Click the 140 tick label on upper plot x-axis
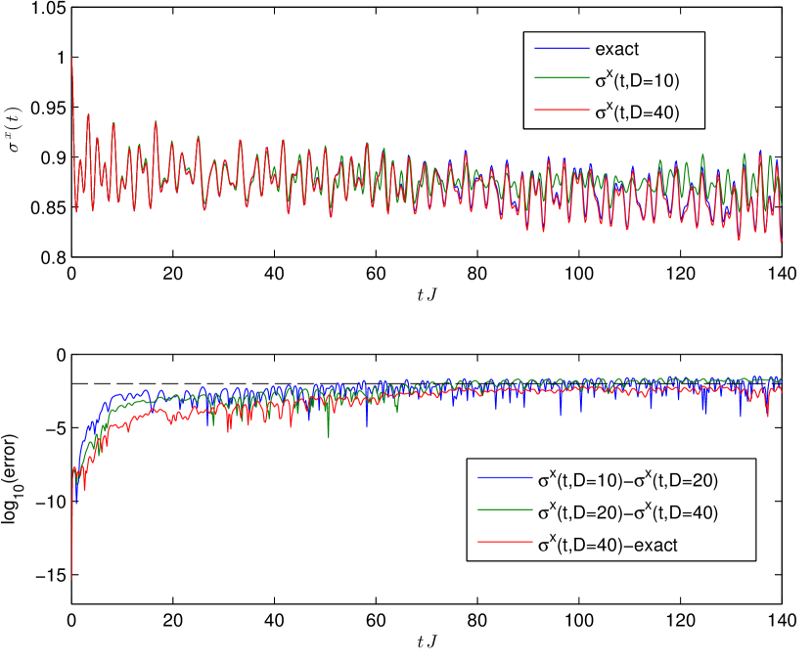This screenshot has height=662, width=812. pos(782,273)
